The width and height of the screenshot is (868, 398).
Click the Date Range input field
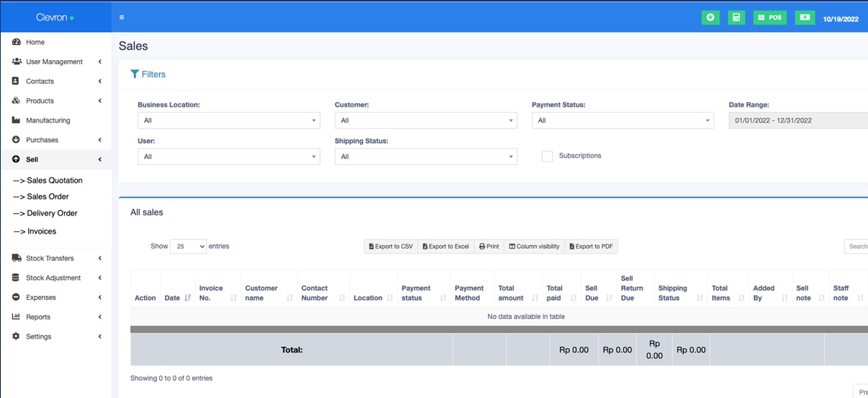797,120
